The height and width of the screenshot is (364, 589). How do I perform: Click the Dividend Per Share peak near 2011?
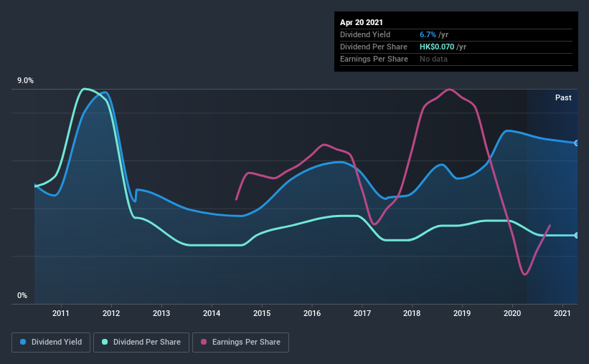85,89
